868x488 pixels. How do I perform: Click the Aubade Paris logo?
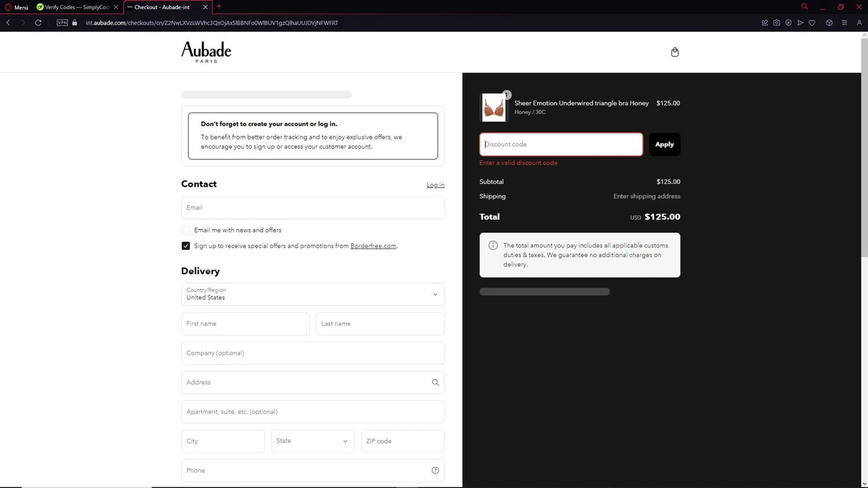click(206, 51)
